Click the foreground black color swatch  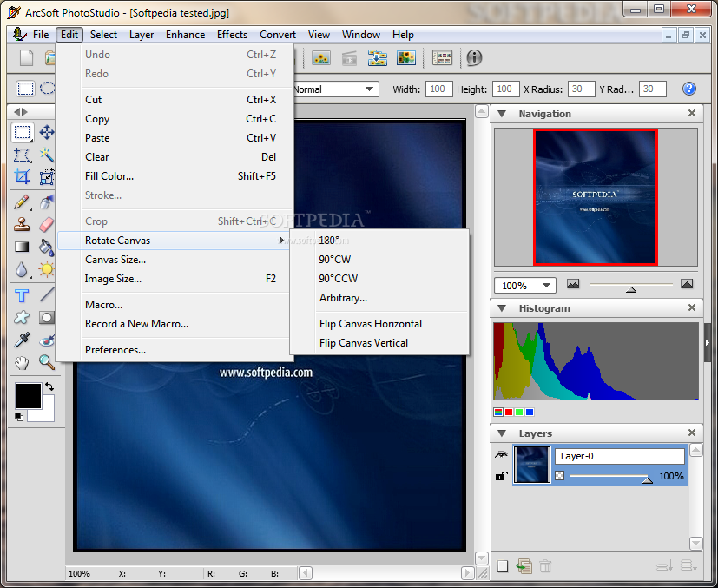[29, 396]
